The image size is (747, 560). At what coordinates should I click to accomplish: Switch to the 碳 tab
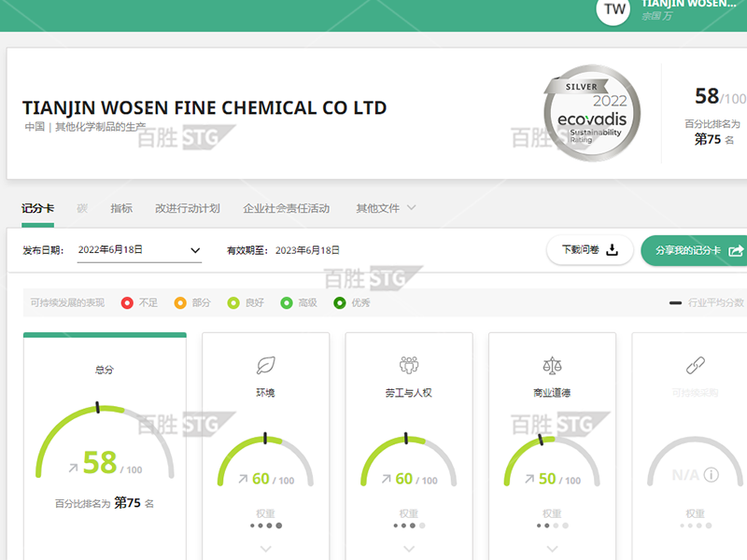coord(82,208)
